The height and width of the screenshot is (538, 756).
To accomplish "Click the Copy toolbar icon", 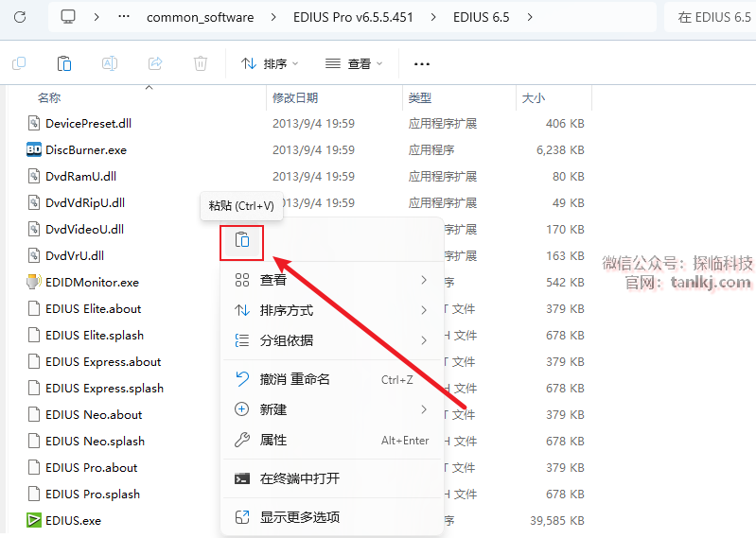I will click(19, 63).
